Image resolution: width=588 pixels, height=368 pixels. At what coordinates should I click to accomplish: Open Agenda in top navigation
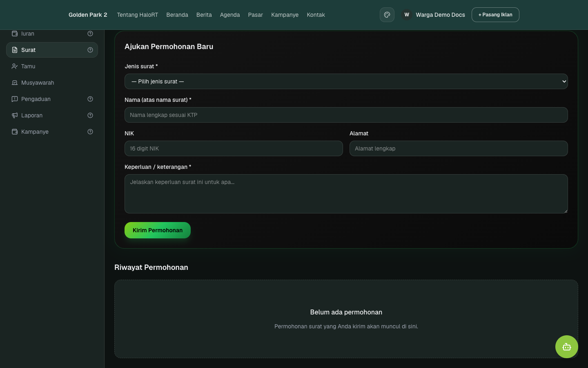coord(230,15)
